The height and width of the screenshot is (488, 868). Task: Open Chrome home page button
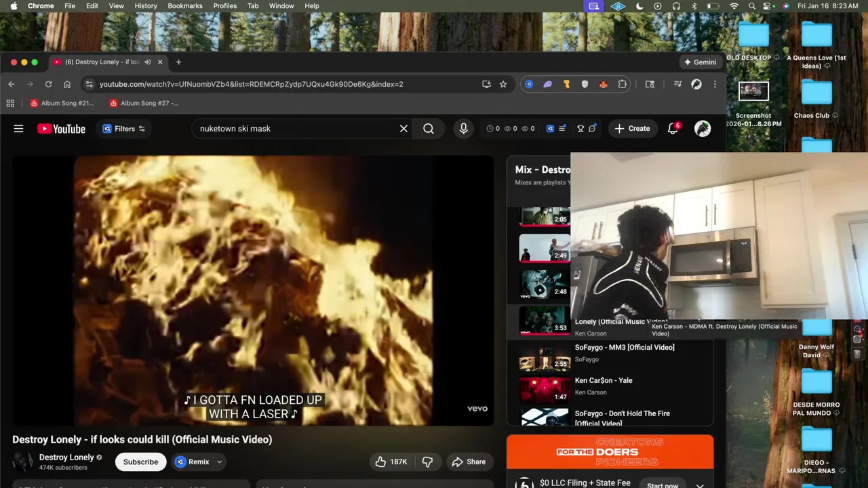point(66,84)
